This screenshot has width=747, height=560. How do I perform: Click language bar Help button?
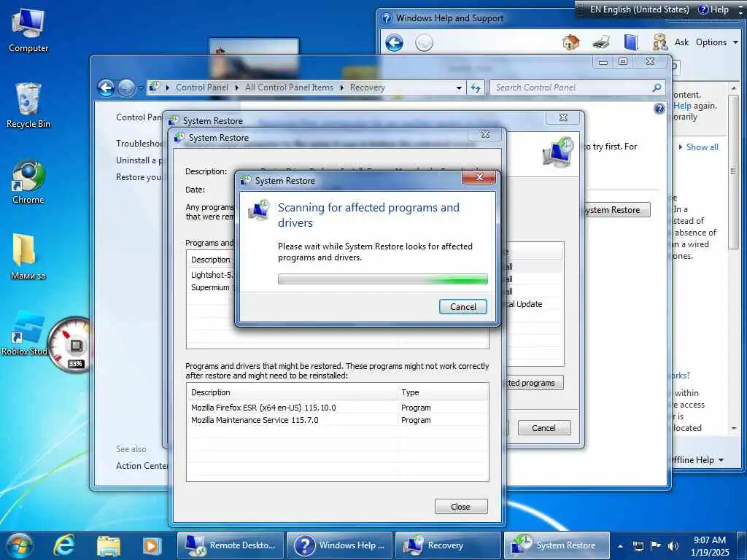click(713, 9)
